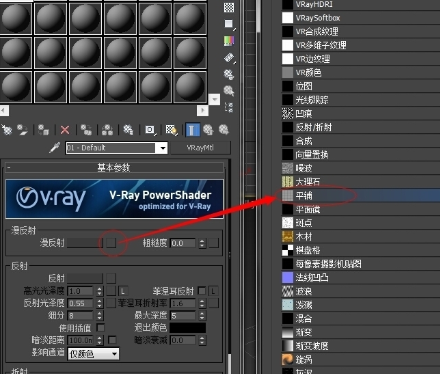Click the VRayMtl material type button

tap(200, 148)
